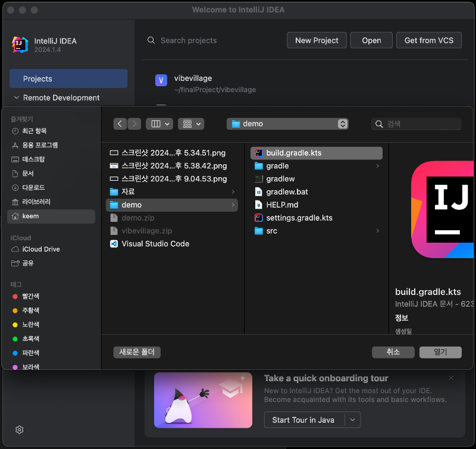Select 다운로드 in the sidebar
The height and width of the screenshot is (449, 476).
tap(51, 187)
